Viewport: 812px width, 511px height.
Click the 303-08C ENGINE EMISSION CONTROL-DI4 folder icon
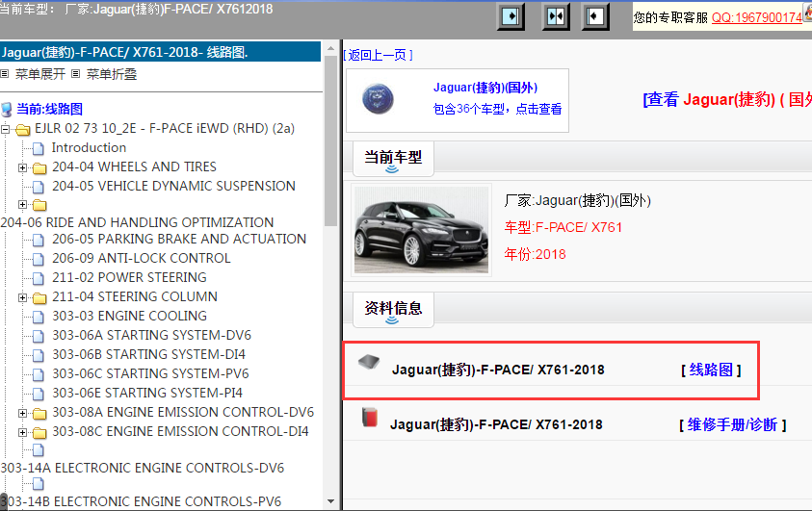coord(39,432)
